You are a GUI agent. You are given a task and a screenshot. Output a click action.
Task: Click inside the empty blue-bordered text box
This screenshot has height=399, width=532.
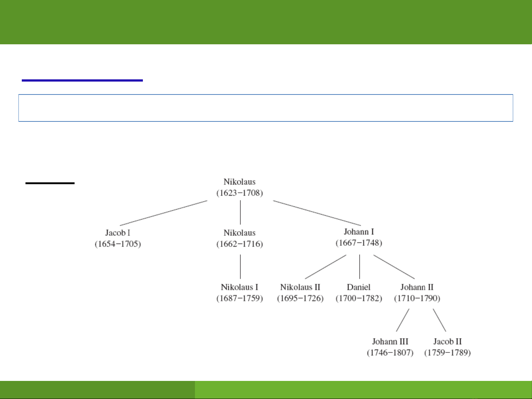(x=266, y=108)
